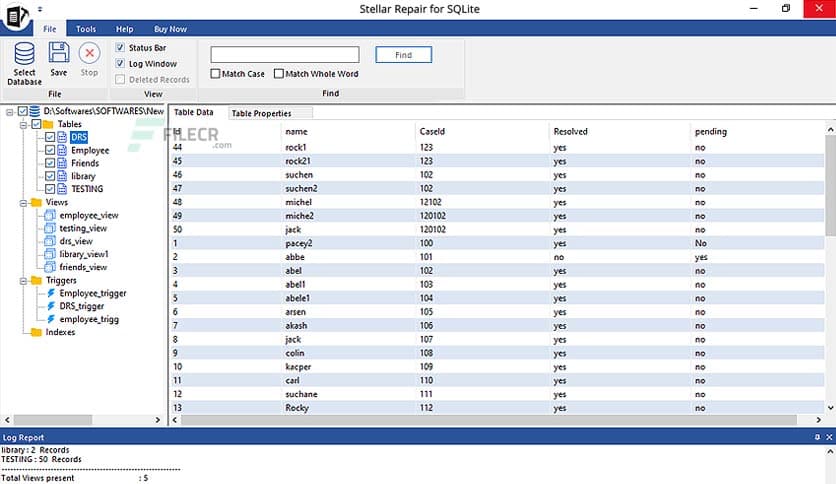Click into the Find text field
The width and height of the screenshot is (836, 484).
(x=285, y=54)
